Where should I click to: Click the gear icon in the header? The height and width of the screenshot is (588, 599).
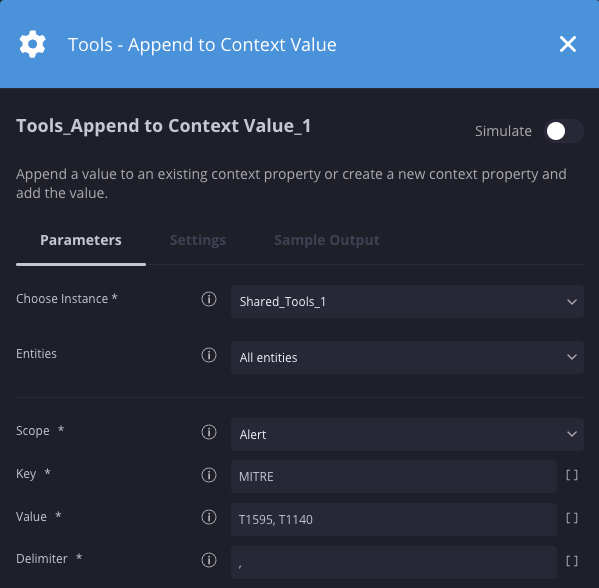tap(32, 44)
